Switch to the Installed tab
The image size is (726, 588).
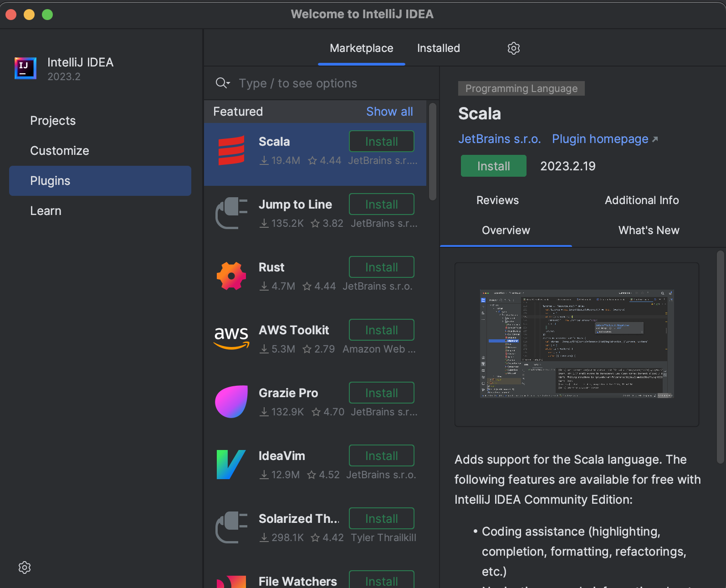[x=438, y=48]
